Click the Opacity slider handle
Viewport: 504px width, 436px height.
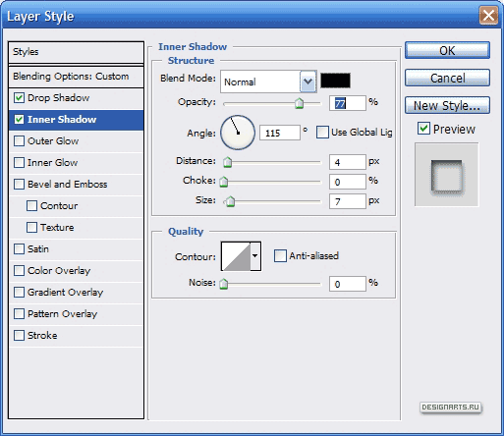tap(299, 103)
